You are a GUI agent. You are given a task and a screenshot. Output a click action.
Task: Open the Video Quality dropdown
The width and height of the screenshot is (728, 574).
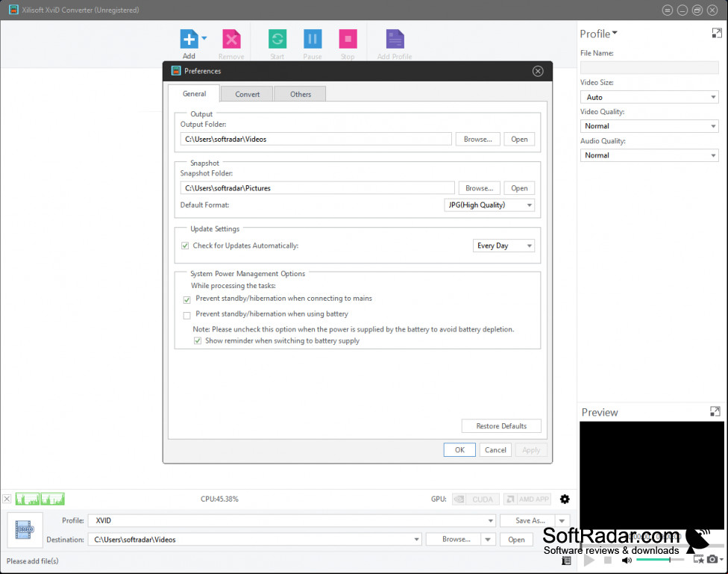649,126
